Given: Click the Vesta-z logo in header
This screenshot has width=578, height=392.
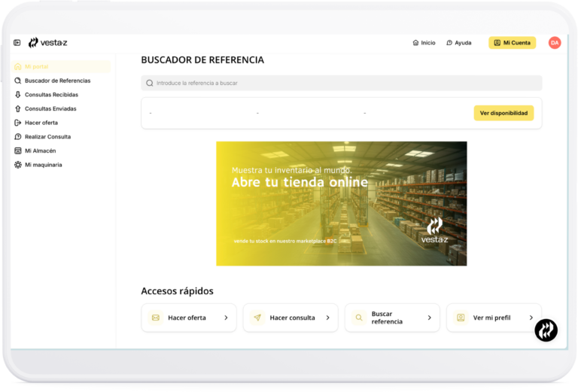Looking at the screenshot, I should 48,43.
